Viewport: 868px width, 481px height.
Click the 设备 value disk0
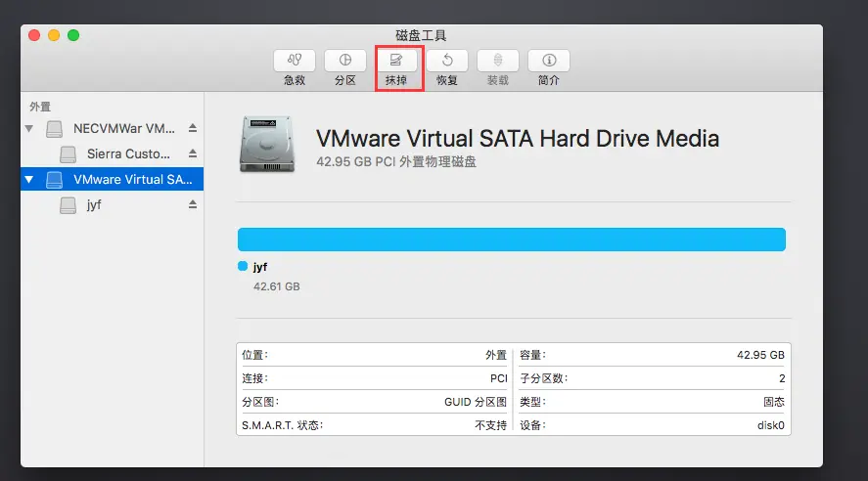point(770,425)
